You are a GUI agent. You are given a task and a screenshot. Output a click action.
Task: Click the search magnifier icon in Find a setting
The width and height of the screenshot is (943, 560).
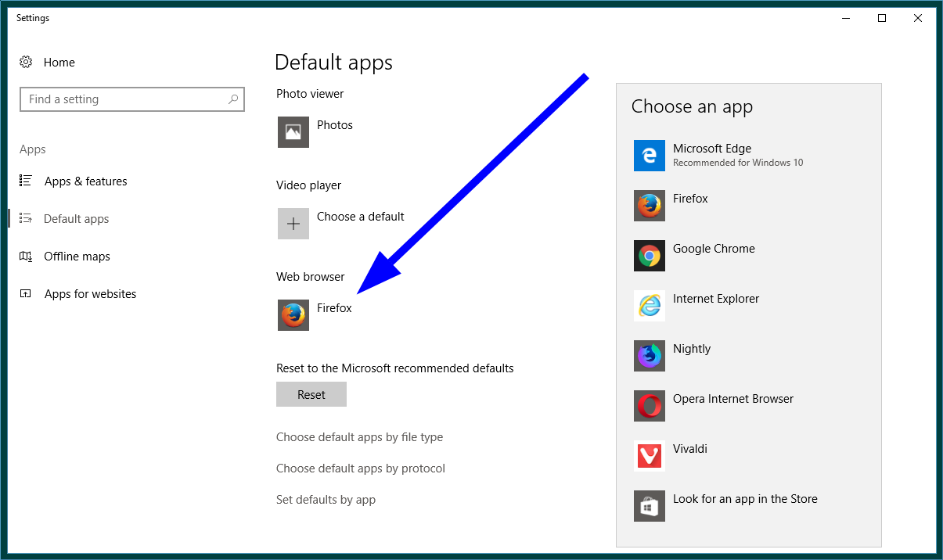(x=233, y=99)
